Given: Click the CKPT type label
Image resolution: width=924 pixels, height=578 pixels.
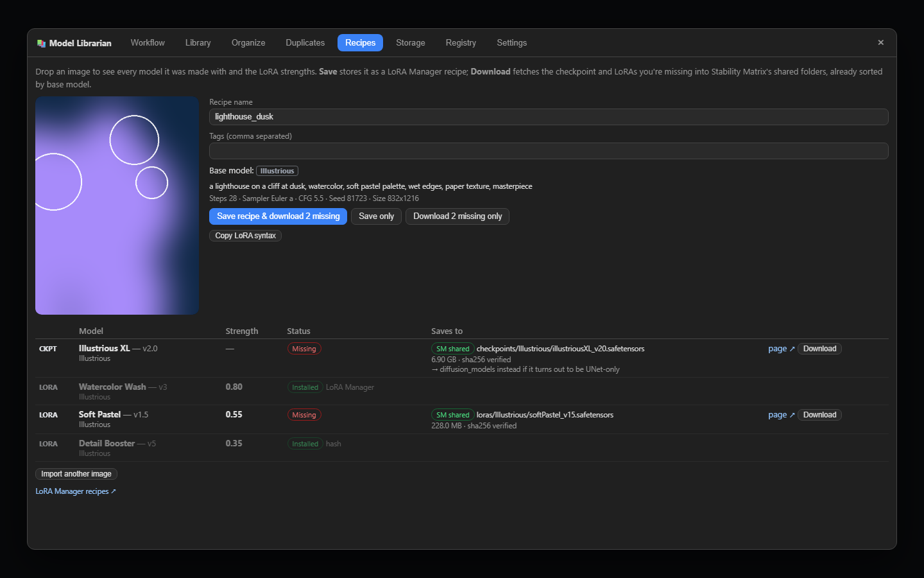Looking at the screenshot, I should point(48,349).
